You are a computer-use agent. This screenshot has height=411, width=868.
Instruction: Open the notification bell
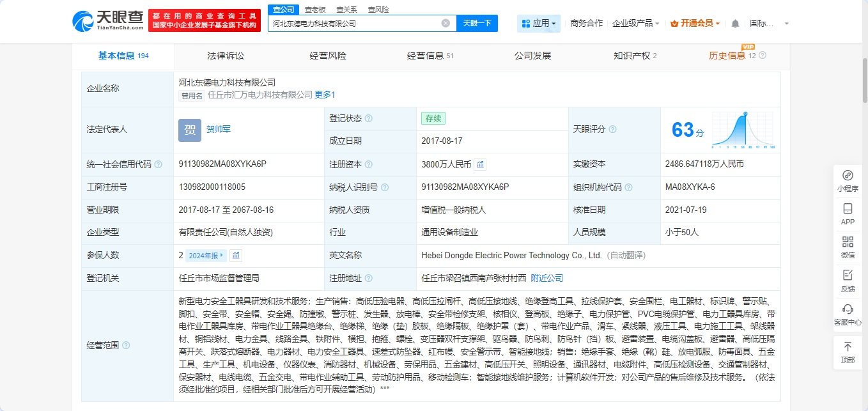(735, 24)
